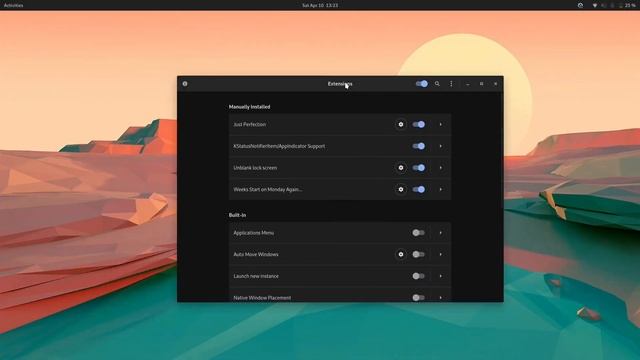This screenshot has width=640, height=360.
Task: Open the Auto Move Windows settings gear
Action: (401, 254)
